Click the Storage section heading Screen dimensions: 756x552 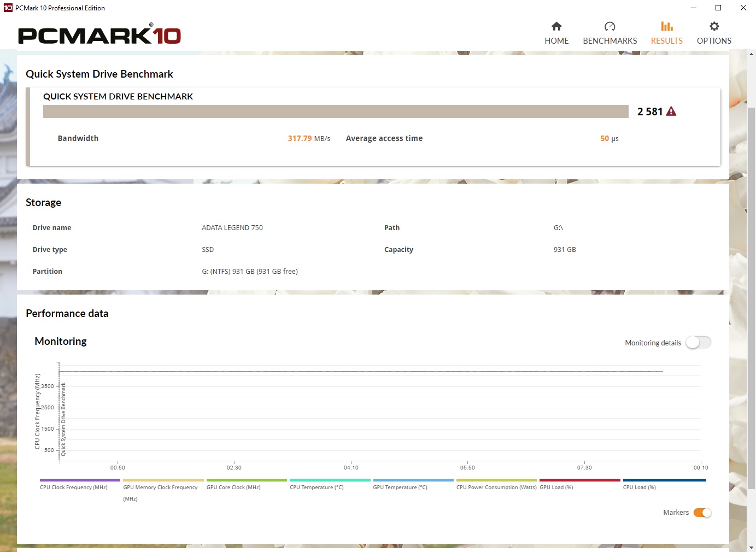pos(43,203)
